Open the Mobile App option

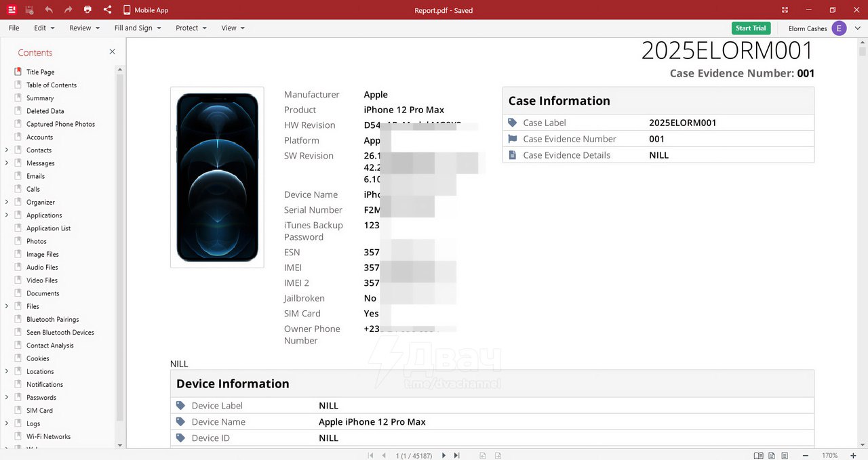click(146, 10)
